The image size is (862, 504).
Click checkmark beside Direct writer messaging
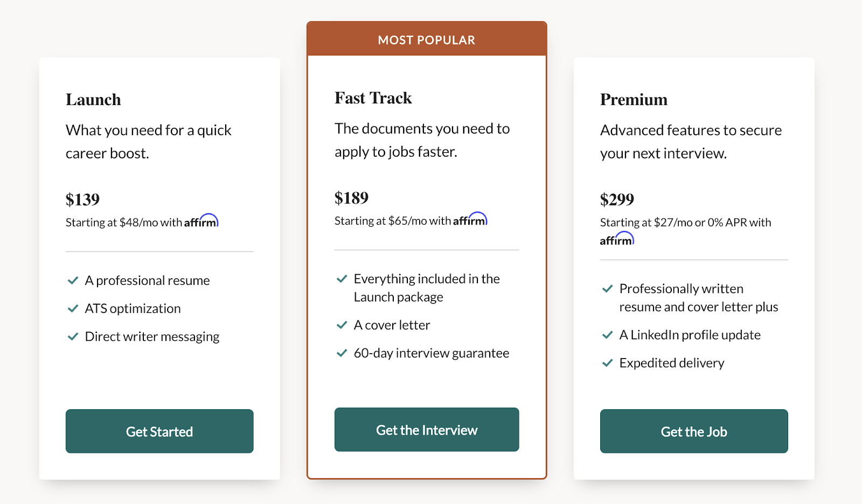tap(73, 337)
